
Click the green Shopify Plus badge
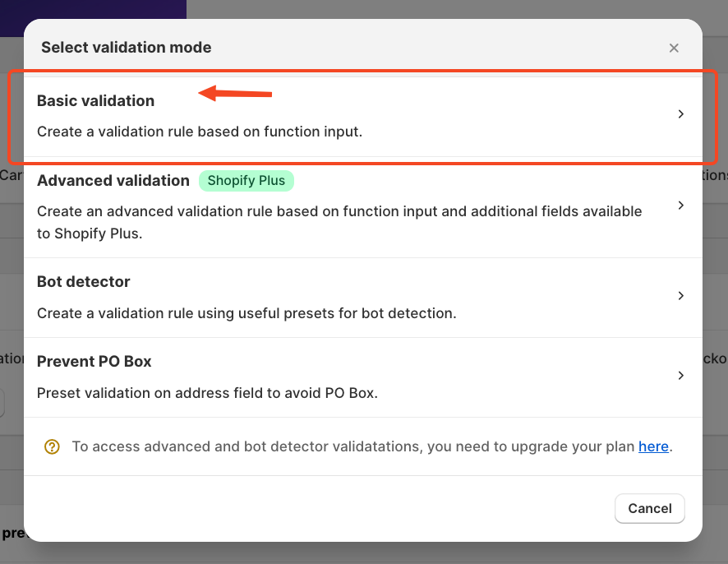tap(246, 181)
